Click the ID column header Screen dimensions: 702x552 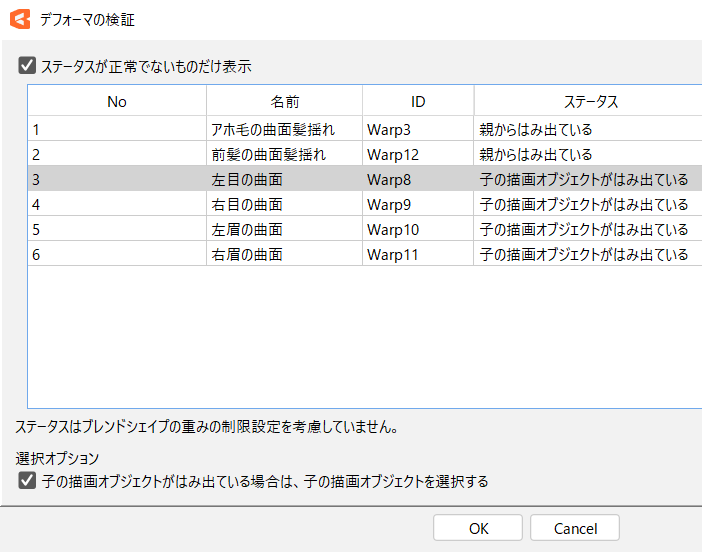[x=418, y=101]
